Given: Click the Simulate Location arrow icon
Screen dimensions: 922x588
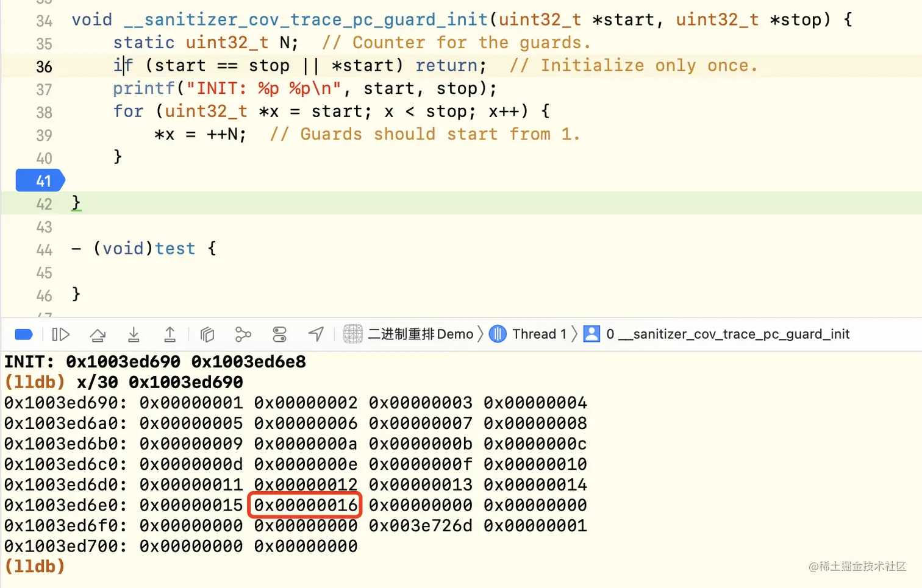Looking at the screenshot, I should (316, 334).
